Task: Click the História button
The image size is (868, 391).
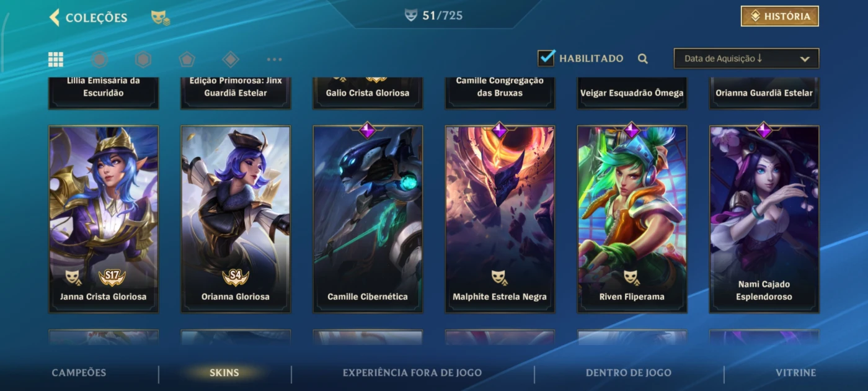Action: (780, 17)
